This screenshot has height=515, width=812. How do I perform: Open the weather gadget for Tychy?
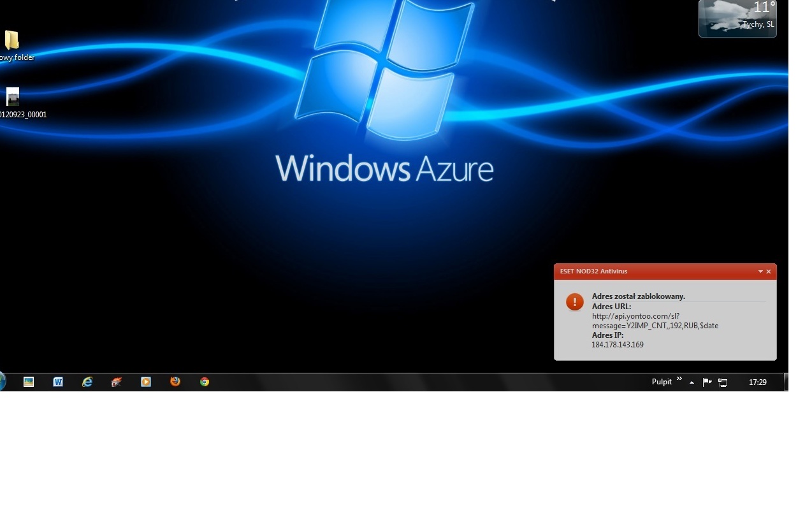point(737,18)
